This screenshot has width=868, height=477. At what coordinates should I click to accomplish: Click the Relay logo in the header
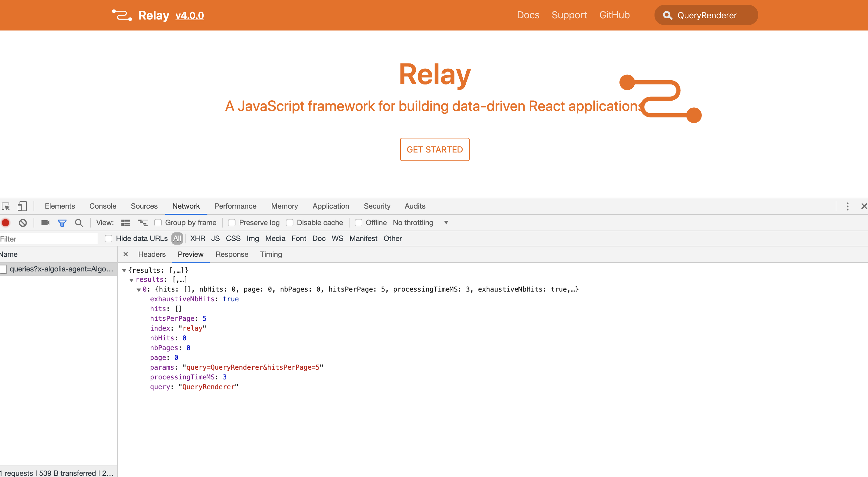click(x=121, y=15)
